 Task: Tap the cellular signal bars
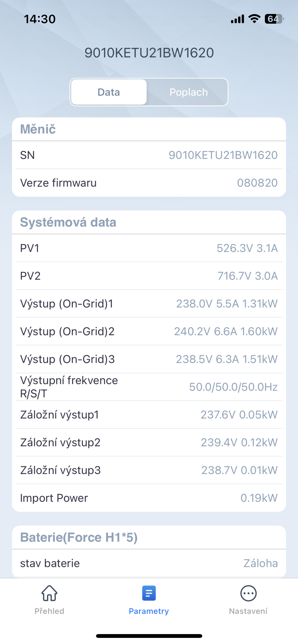(237, 19)
